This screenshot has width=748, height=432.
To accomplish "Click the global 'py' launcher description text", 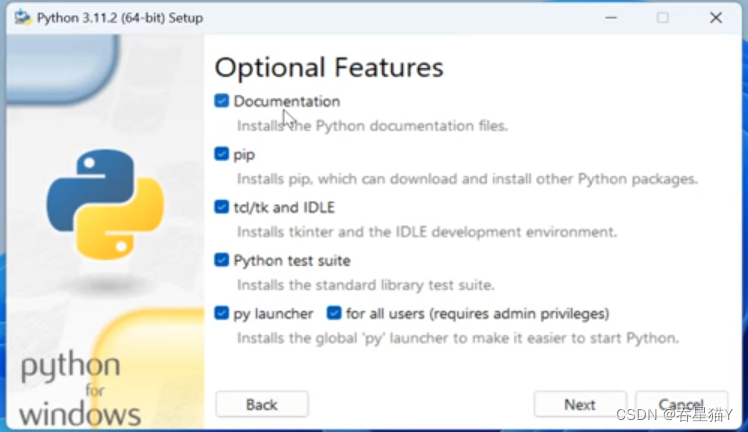I will click(457, 338).
